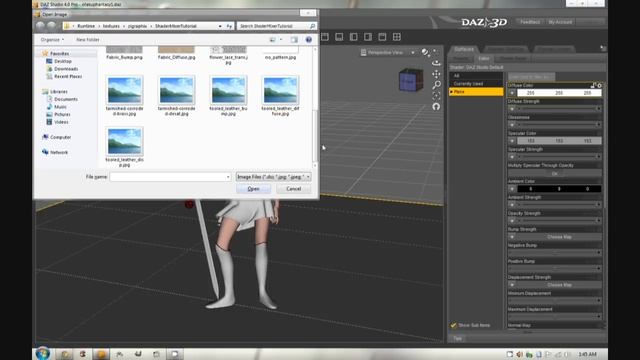Click the first viewport layout icon
The image size is (640, 360).
coord(325,37)
